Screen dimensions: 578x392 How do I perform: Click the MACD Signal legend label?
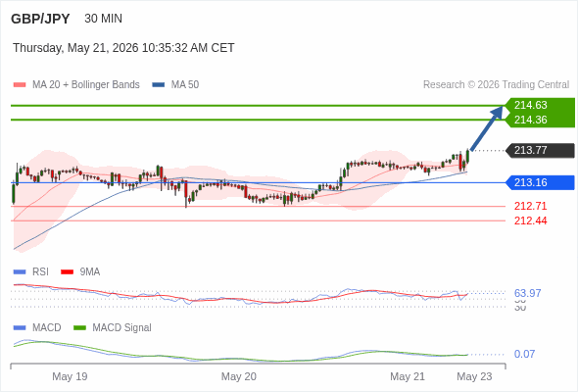[121, 328]
